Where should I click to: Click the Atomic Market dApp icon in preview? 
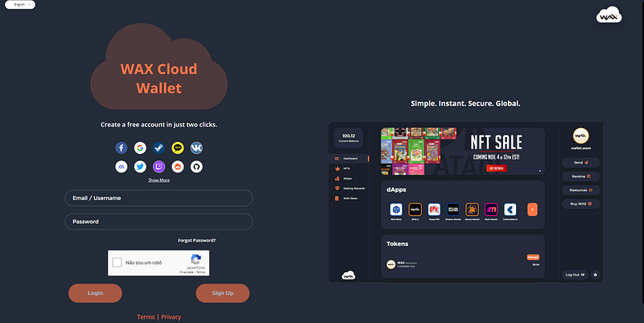(x=472, y=209)
